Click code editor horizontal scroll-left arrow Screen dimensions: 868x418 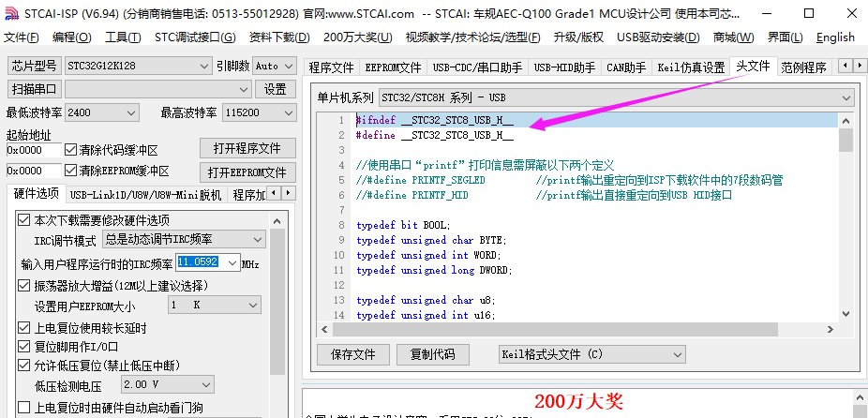[324, 329]
